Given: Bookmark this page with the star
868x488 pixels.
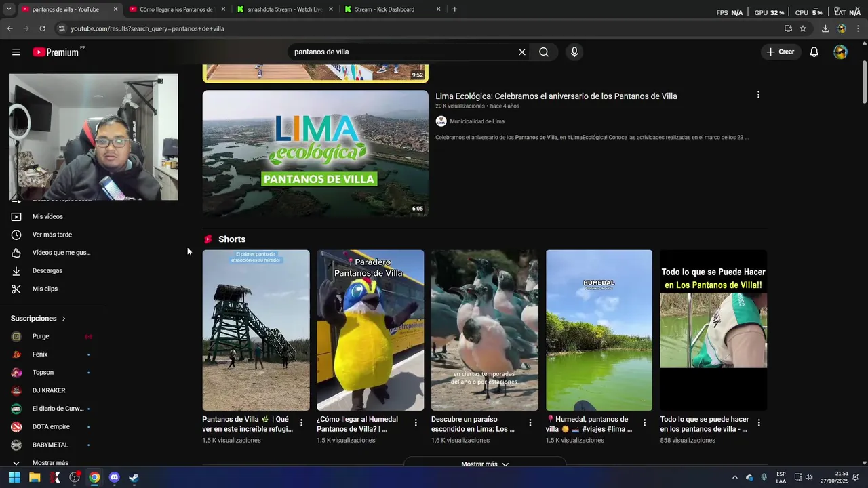Looking at the screenshot, I should click(x=803, y=28).
